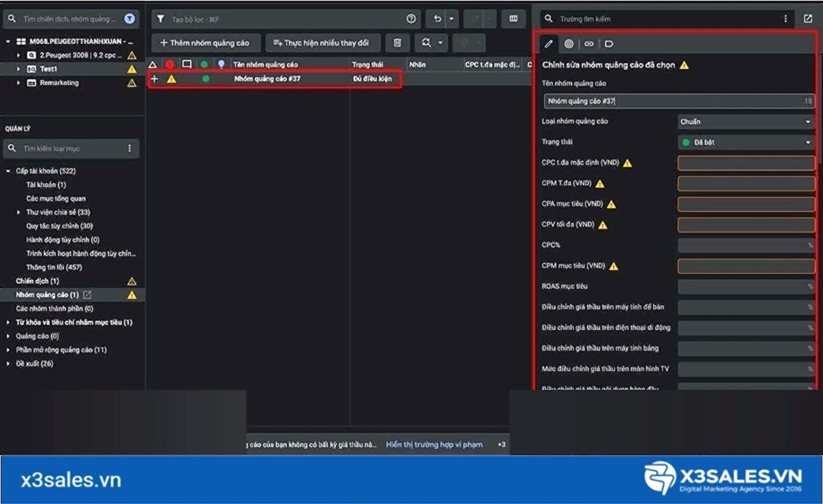Image resolution: width=823 pixels, height=504 pixels.
Task: Select Tài khoản (1) in manage list
Action: [46, 184]
